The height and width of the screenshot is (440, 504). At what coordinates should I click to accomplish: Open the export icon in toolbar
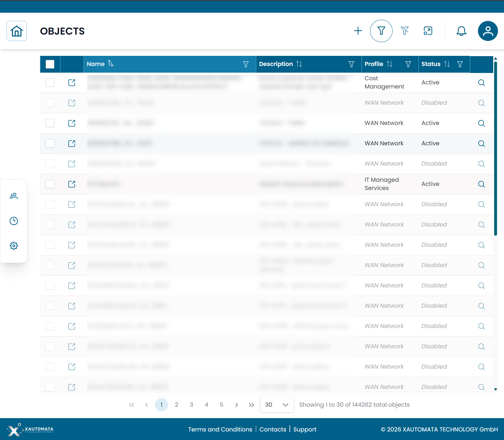click(x=428, y=31)
